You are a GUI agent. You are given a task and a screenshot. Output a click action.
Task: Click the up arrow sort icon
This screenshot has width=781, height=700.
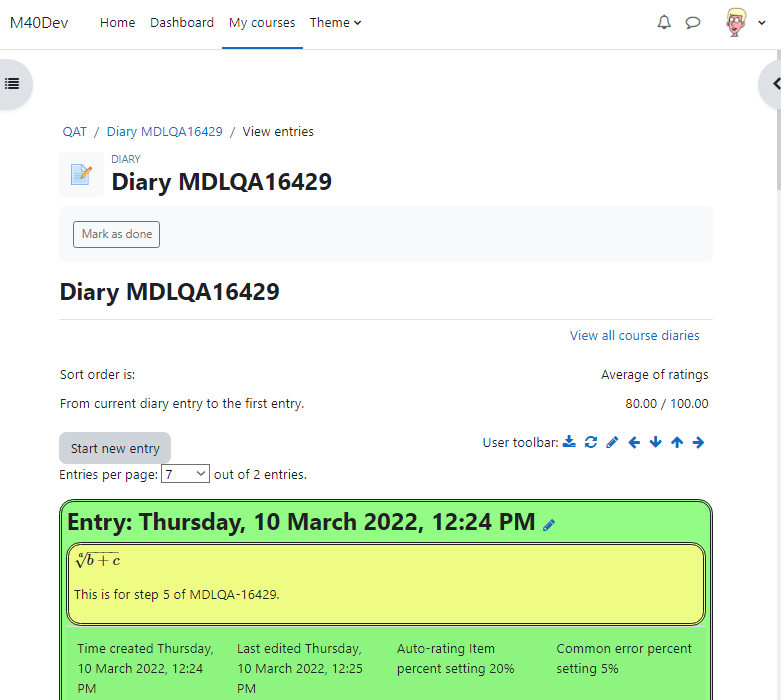tap(677, 442)
